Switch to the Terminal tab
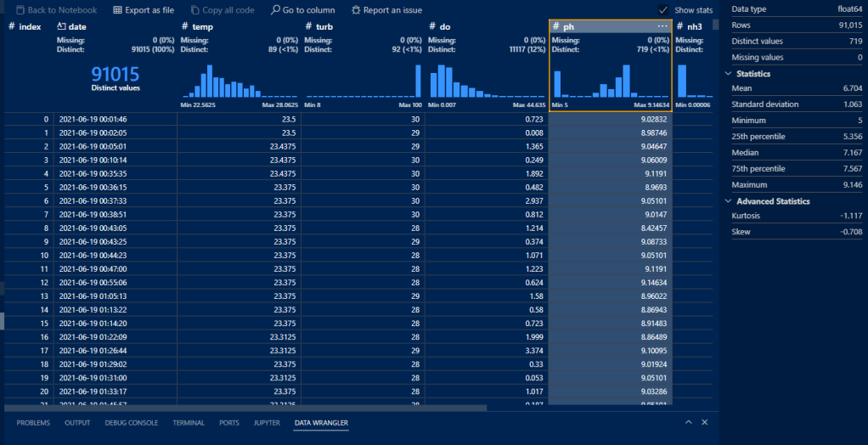The width and height of the screenshot is (868, 445). (x=189, y=422)
